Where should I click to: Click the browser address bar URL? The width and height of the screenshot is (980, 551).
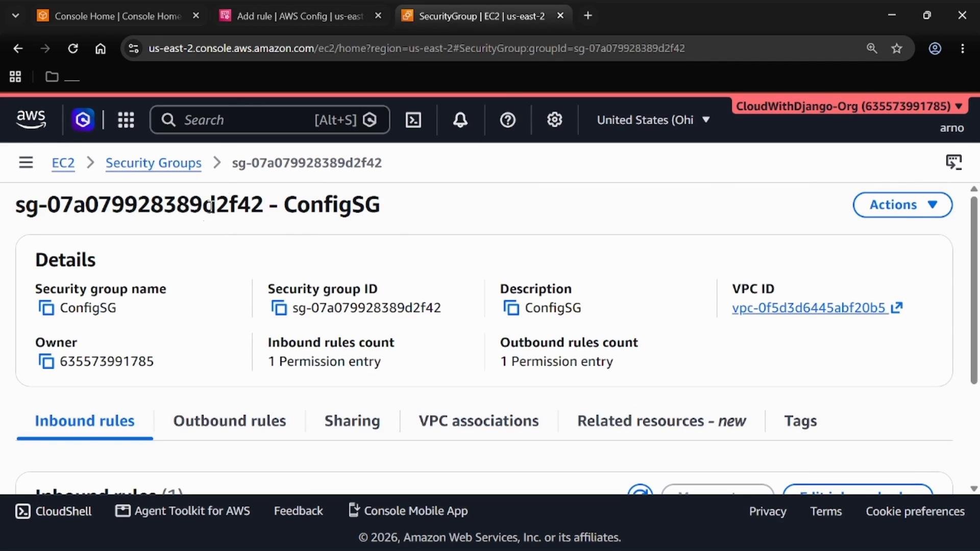click(416, 48)
